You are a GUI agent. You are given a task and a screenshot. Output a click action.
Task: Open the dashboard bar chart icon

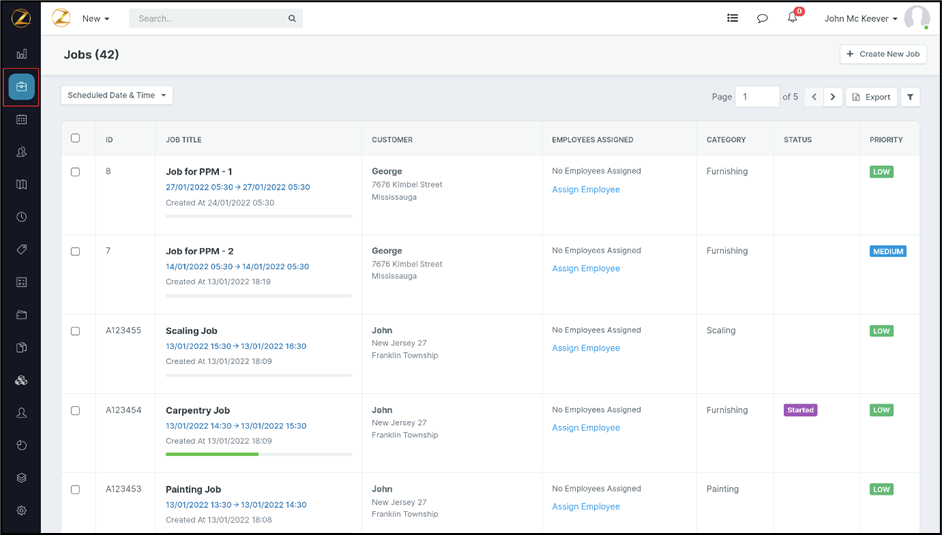21,54
